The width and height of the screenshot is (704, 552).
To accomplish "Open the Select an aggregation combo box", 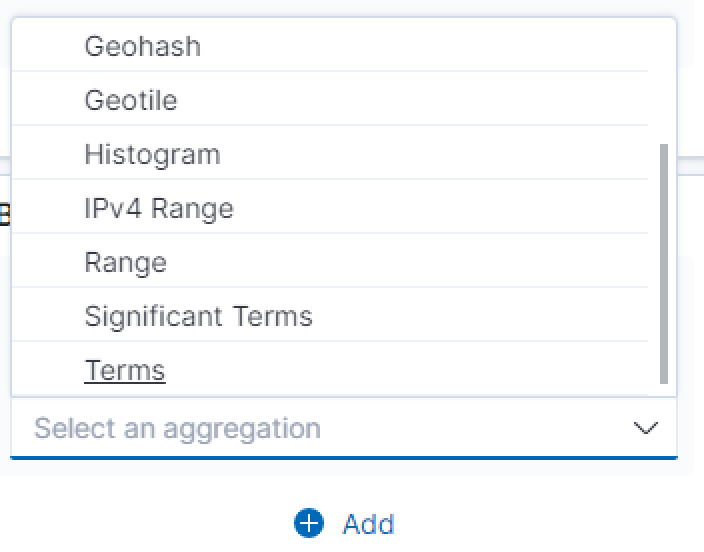I will [330, 429].
